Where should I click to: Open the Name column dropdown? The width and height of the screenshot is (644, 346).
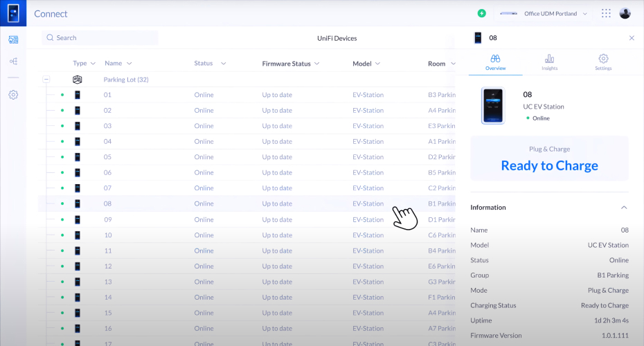(129, 64)
